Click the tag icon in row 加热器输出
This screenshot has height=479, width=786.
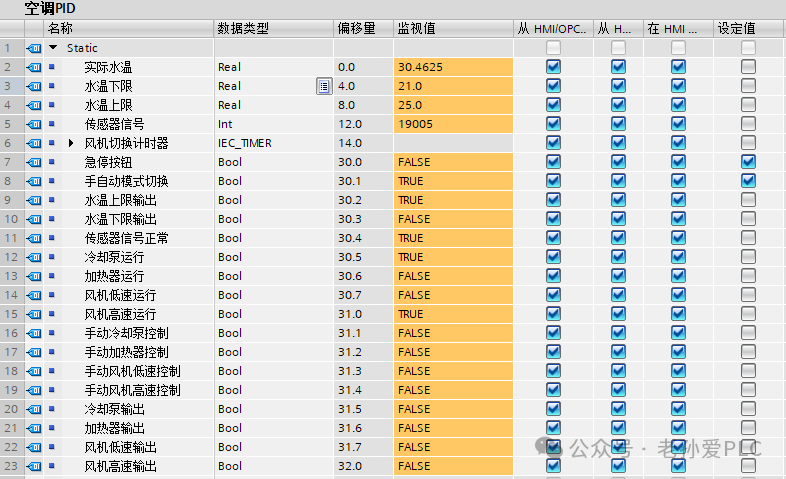click(34, 428)
